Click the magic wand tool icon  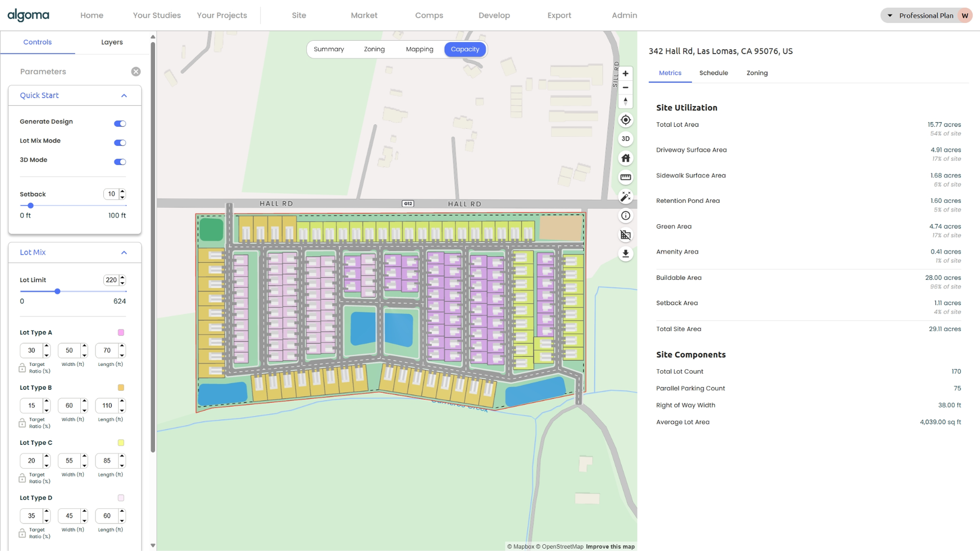(x=625, y=196)
